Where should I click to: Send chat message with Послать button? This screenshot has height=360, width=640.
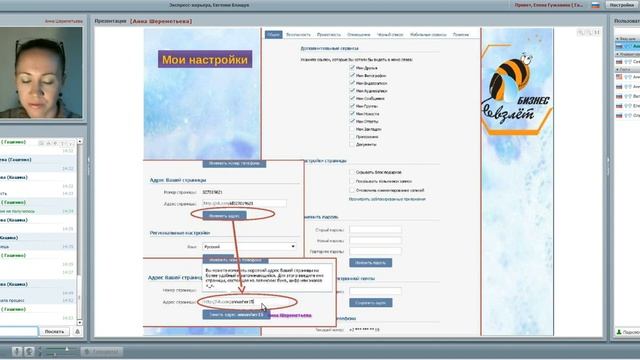[54, 331]
